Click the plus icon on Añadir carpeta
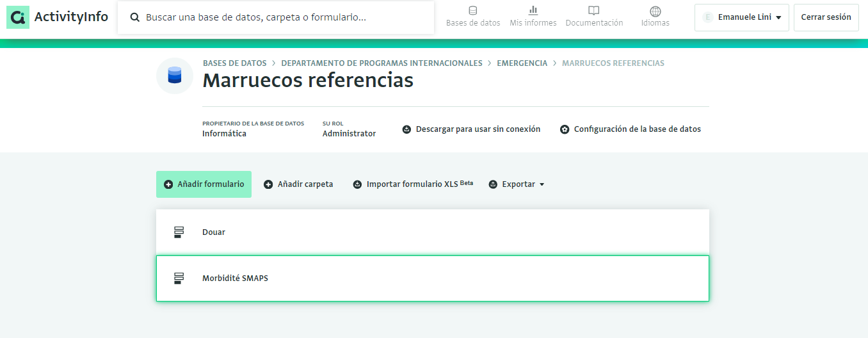 coord(268,184)
